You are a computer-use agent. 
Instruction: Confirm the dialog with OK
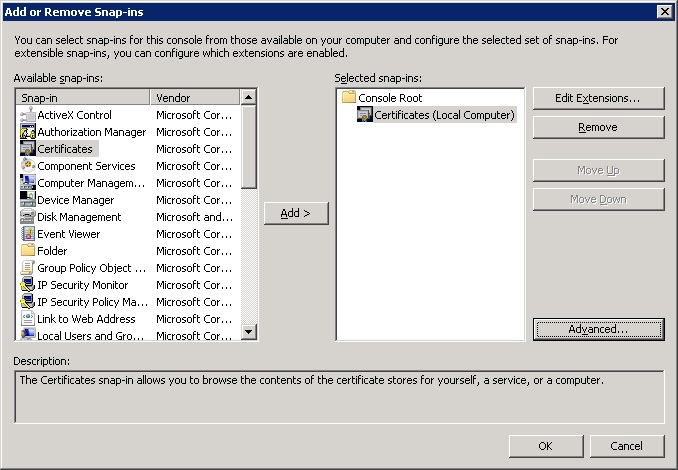pyautogui.click(x=545, y=446)
